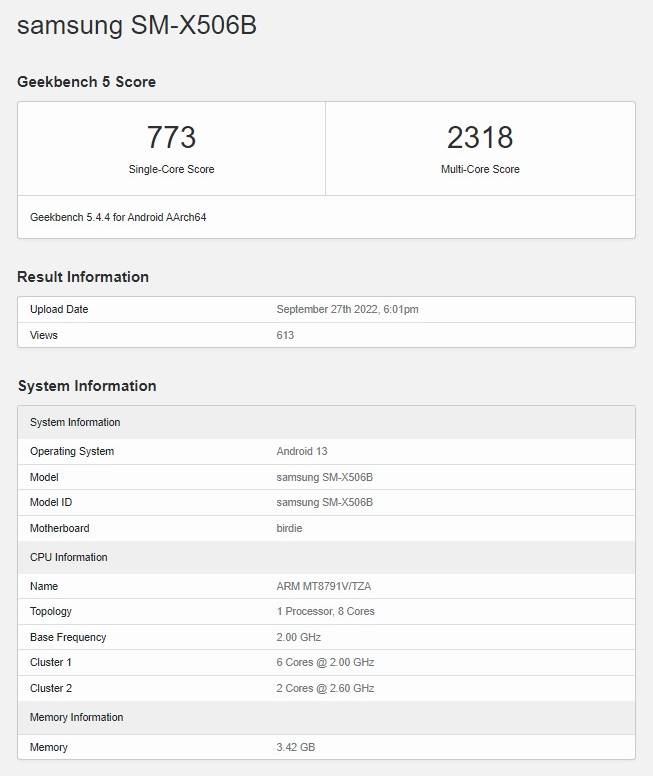
Task: Click the 'Model' row label
Action: click(44, 477)
